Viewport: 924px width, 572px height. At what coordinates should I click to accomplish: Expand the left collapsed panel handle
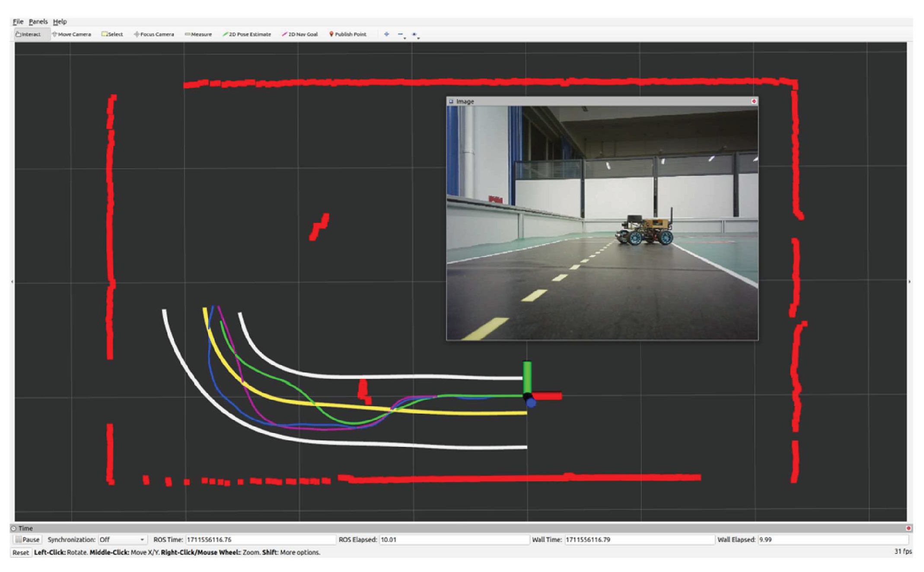coord(12,282)
